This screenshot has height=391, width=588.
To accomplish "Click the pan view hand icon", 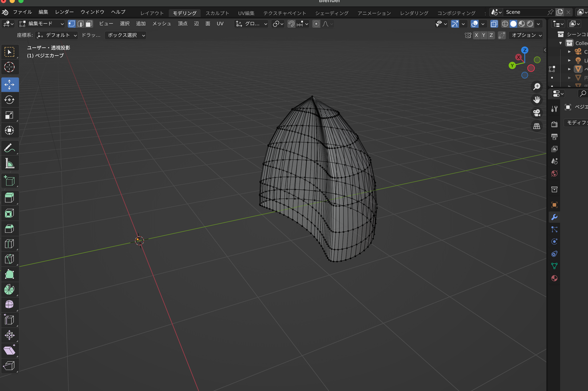I will 537,99.
